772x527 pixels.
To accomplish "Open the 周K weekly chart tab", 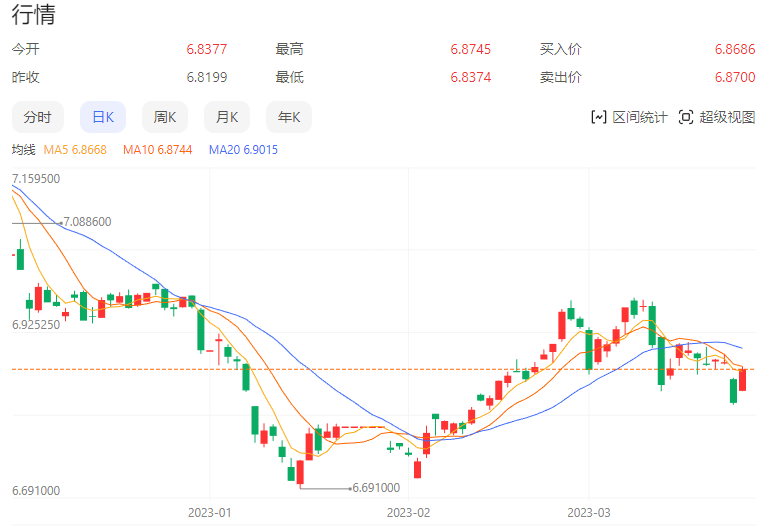I will pos(164,117).
